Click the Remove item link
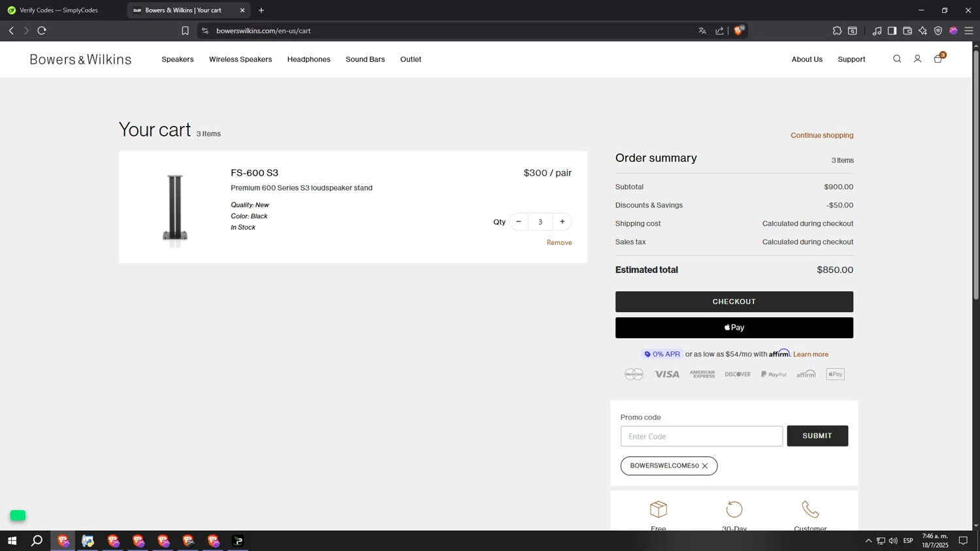Image resolution: width=980 pixels, height=551 pixels. click(559, 243)
